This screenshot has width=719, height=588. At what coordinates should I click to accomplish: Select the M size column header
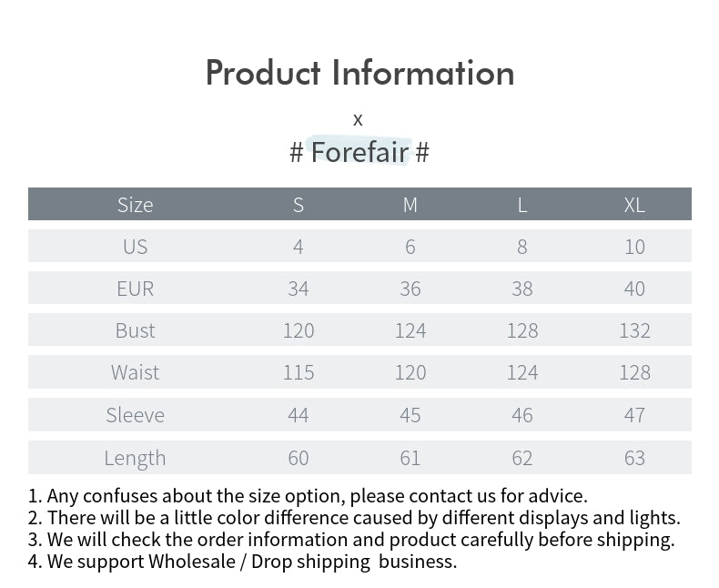click(410, 205)
